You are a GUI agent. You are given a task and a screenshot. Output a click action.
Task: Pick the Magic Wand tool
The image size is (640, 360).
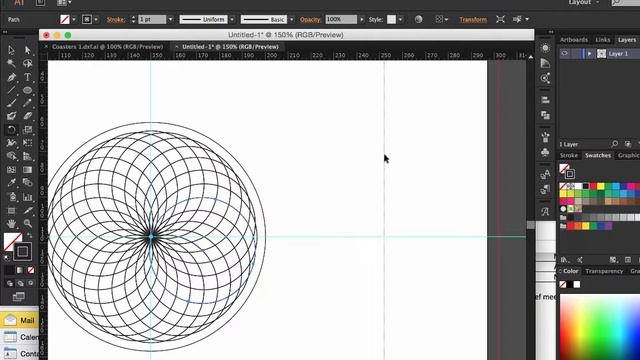click(x=11, y=63)
